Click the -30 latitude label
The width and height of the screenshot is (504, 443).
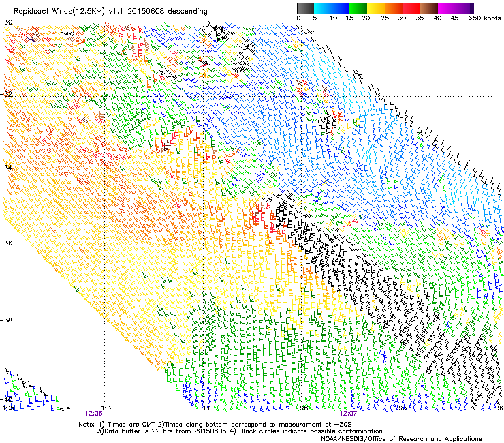click(x=6, y=22)
